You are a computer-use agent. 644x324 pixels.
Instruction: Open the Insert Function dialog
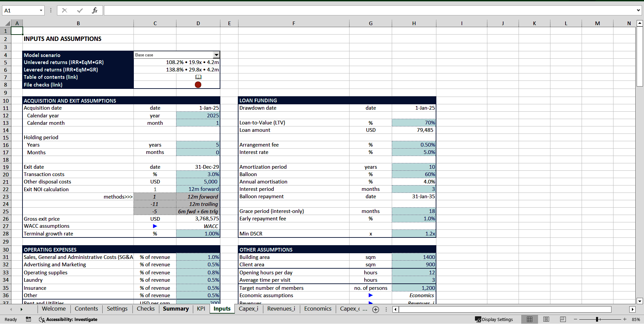coord(95,10)
